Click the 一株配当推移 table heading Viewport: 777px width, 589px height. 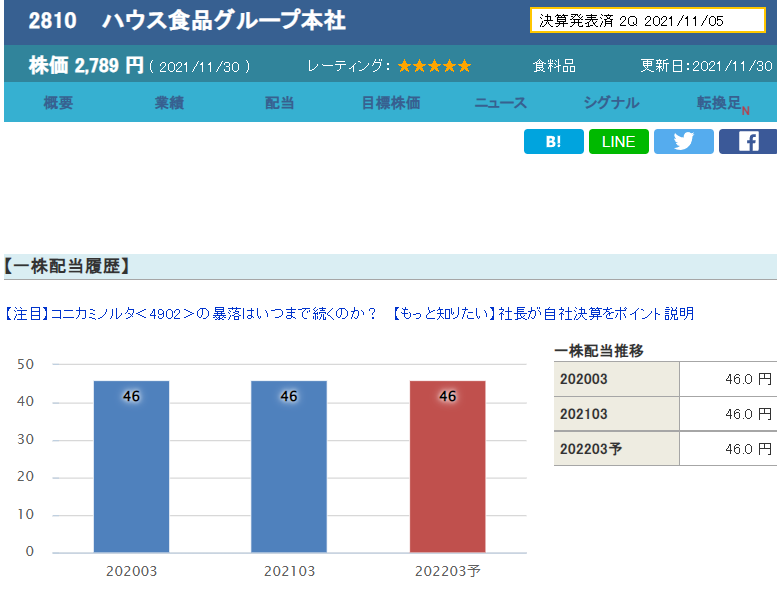point(599,351)
